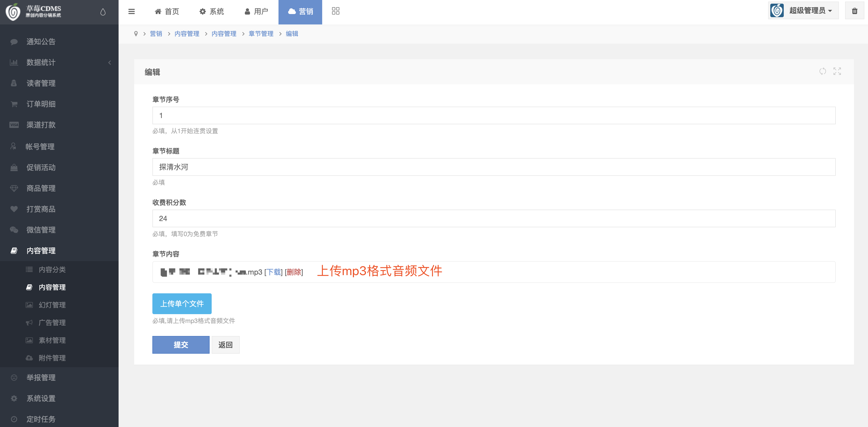Screen dimensions: 868x427
Task: Click the 草莓CDMS logo
Action: coord(33,12)
